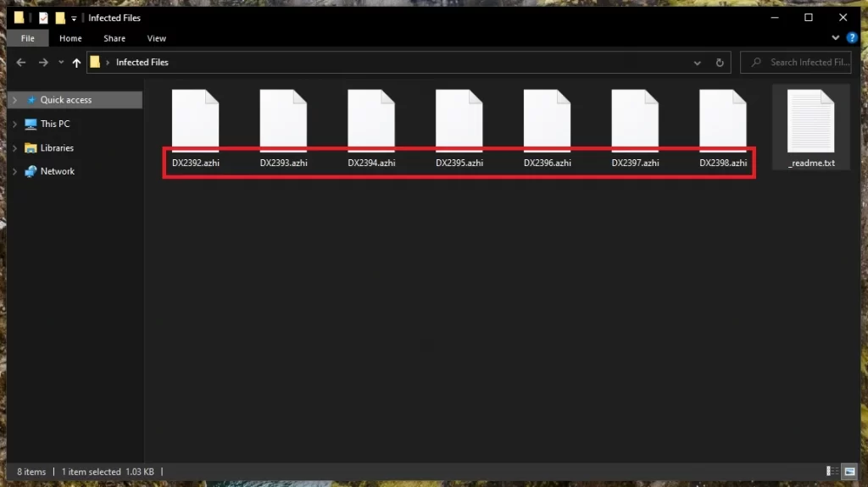Screen dimensions: 868x487
Task: Select the _readme.txt file icon
Action: 811,120
